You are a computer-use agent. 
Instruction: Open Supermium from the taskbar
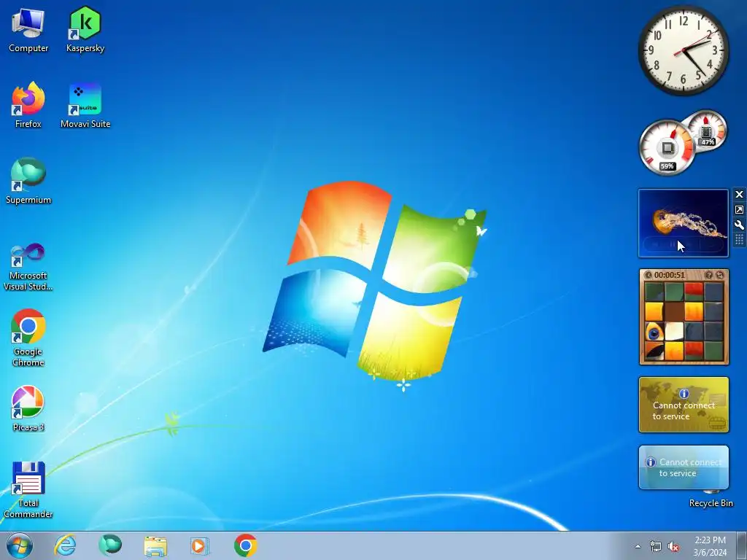(110, 545)
